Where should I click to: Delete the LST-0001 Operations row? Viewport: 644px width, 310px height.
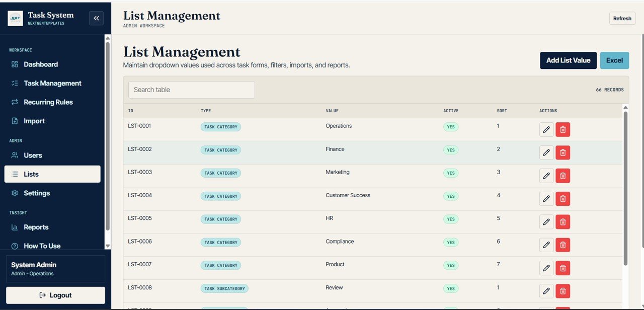point(563,130)
